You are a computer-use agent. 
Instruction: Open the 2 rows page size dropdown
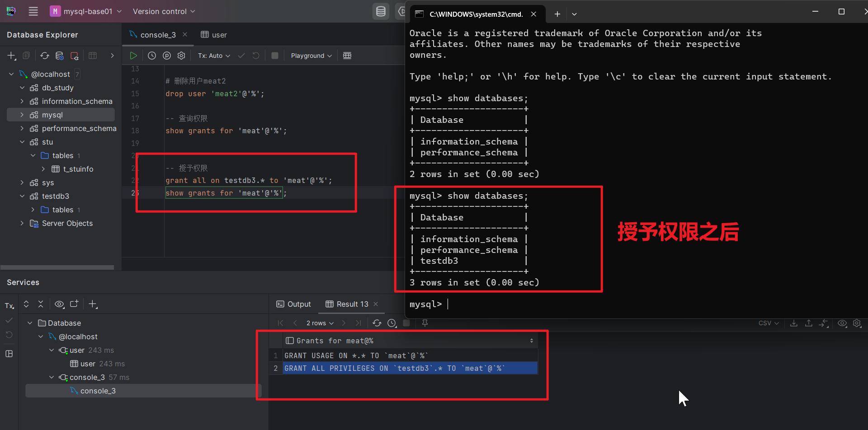(x=320, y=323)
